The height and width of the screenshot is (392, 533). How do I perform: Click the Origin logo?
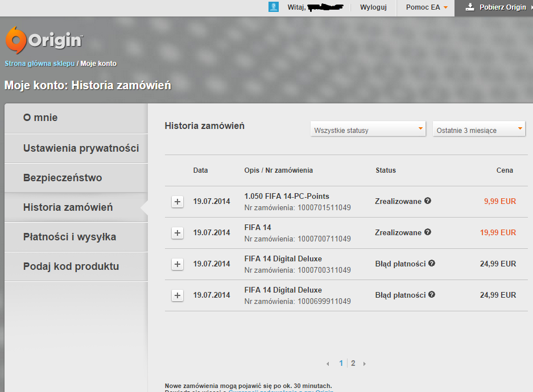(x=44, y=40)
